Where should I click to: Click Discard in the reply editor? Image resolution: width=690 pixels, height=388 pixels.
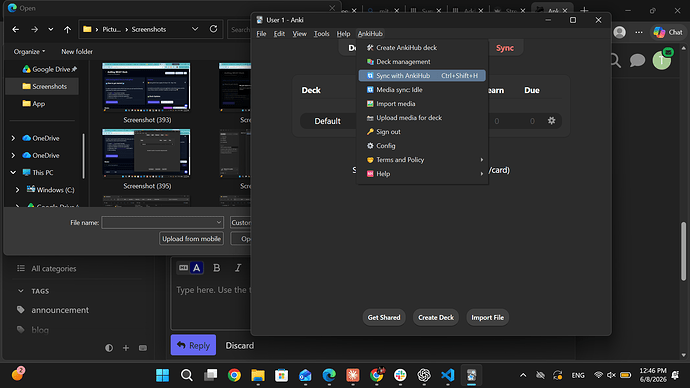[239, 345]
